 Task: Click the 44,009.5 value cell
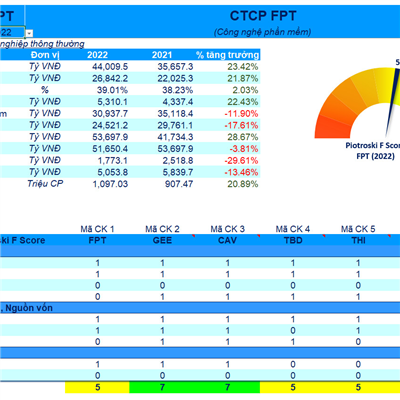[110, 67]
